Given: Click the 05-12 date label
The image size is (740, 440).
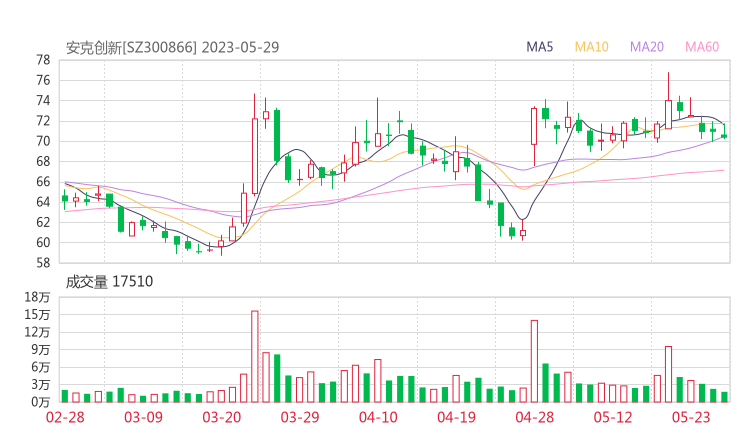Looking at the screenshot, I should coord(613,417).
